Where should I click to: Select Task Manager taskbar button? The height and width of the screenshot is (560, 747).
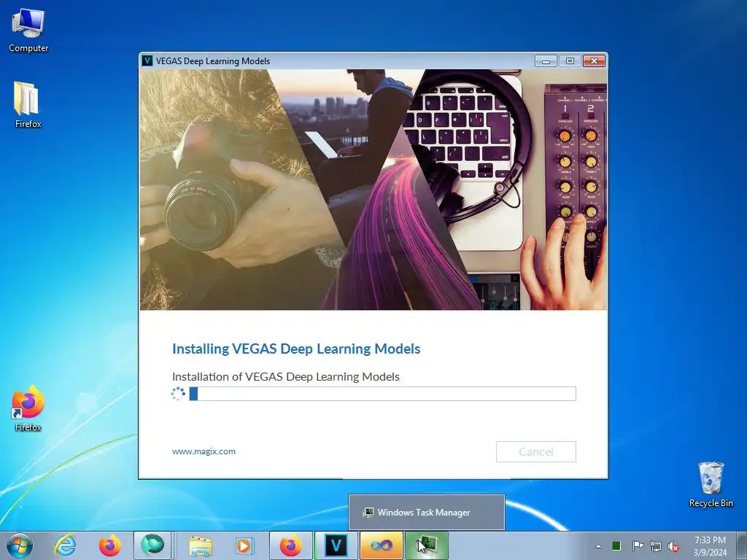coord(426,545)
